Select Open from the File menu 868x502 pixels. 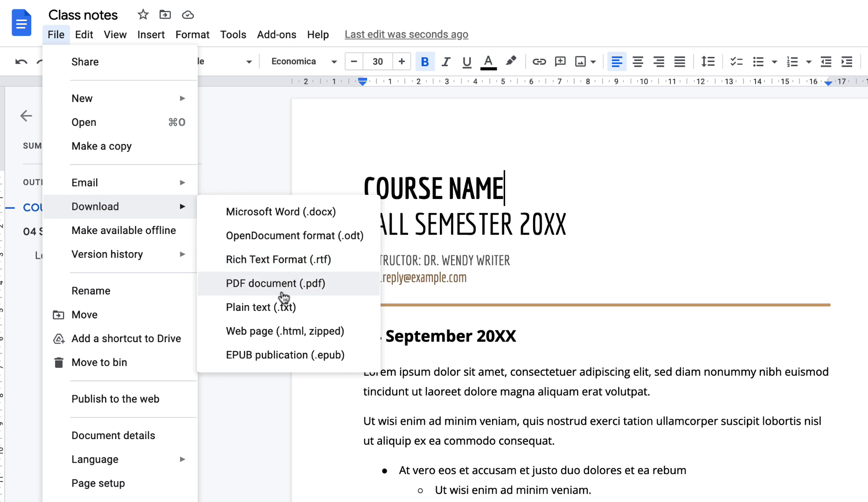pos(120,122)
